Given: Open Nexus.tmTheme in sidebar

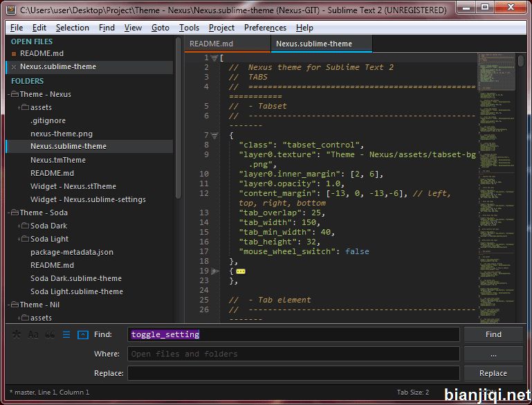Looking at the screenshot, I should point(58,160).
